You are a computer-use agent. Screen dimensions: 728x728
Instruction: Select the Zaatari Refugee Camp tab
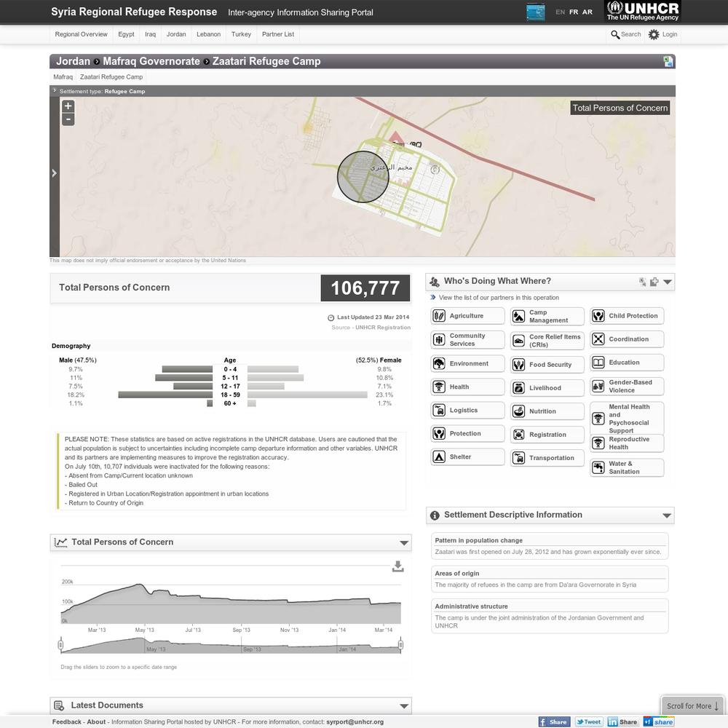pyautogui.click(x=111, y=77)
